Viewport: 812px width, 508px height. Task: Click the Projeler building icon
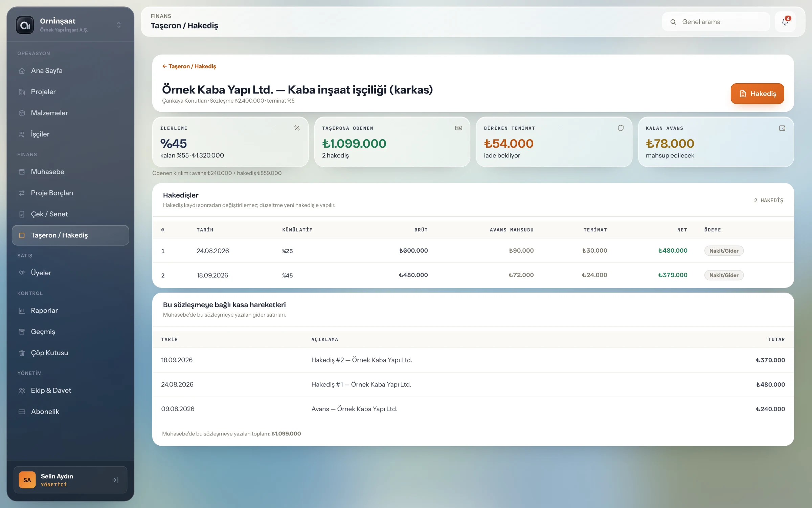[x=22, y=92]
